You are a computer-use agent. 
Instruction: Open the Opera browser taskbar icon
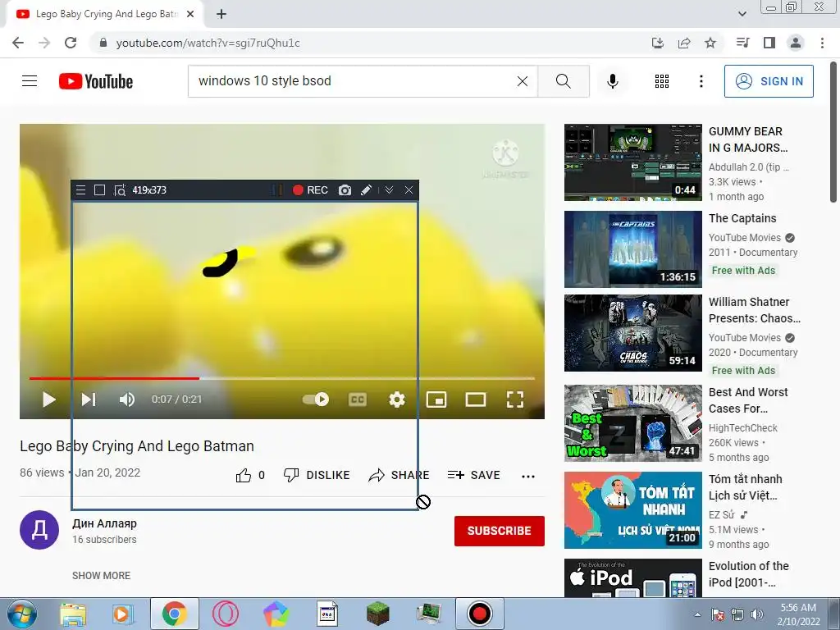[226, 614]
